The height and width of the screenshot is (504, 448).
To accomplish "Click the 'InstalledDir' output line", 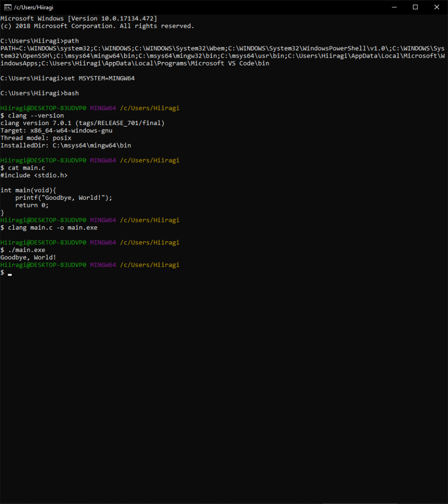I will (x=65, y=145).
